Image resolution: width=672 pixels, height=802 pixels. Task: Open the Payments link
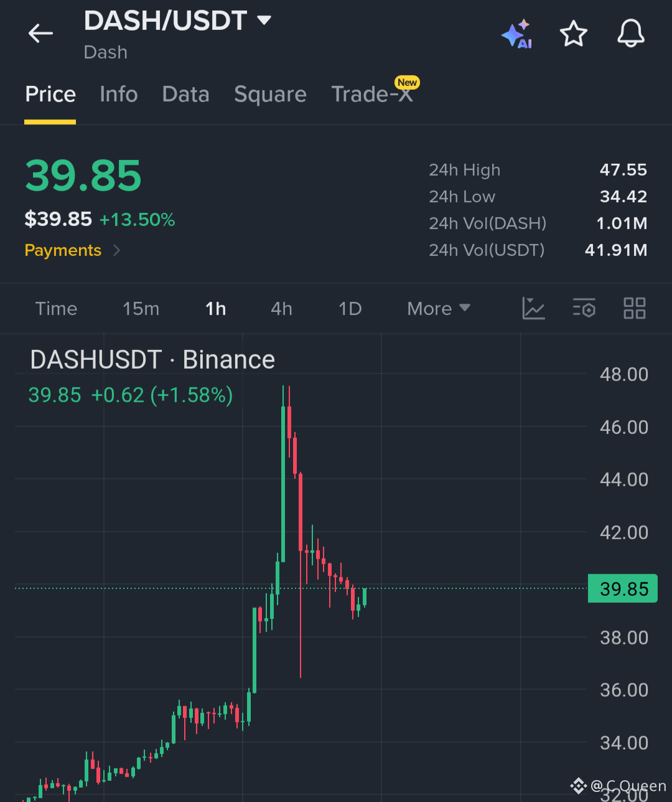(72, 250)
